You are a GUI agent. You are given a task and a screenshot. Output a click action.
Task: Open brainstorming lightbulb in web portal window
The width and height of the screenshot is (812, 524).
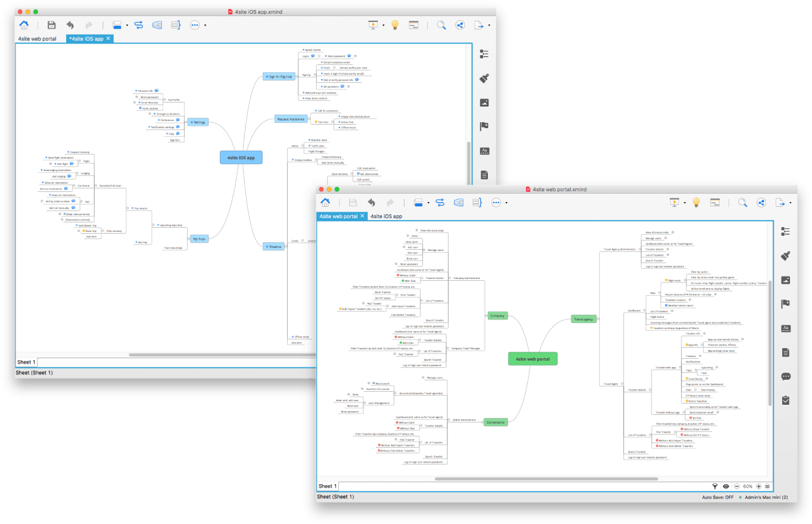coord(696,202)
